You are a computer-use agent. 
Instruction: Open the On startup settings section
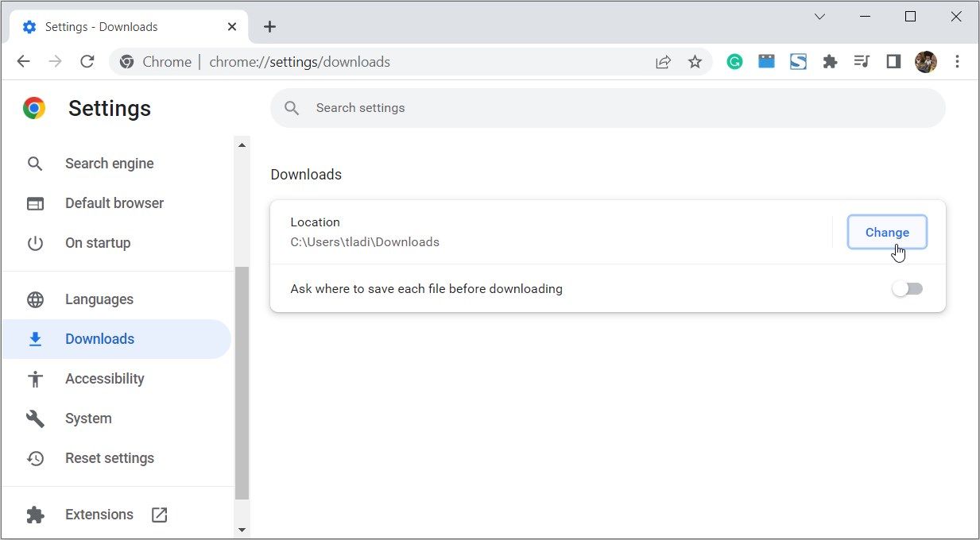coord(98,243)
